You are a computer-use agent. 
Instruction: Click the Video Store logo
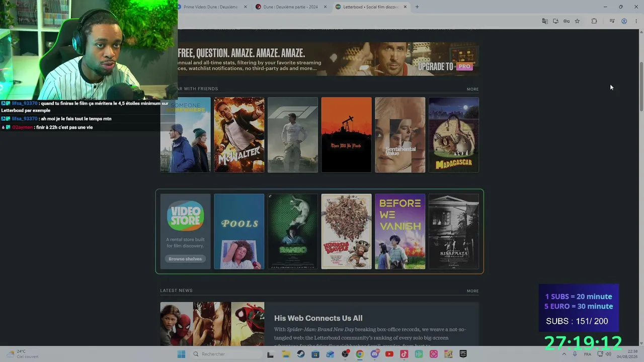coord(185,216)
